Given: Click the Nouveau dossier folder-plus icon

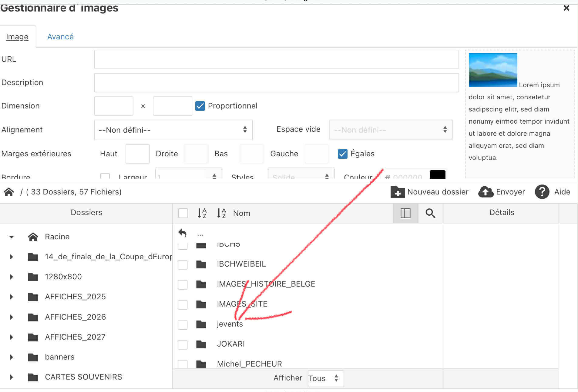Looking at the screenshot, I should pos(398,192).
